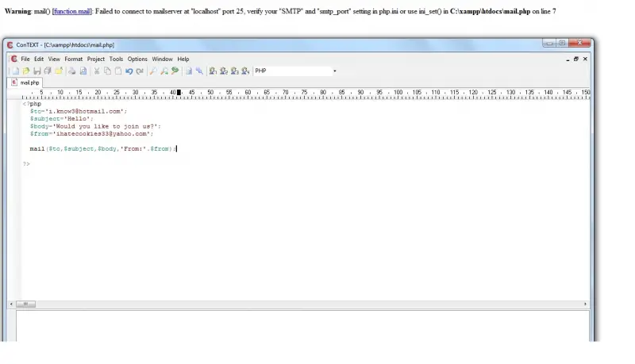Click the PHP highlighter combo box field
The height and width of the screenshot is (364, 635).
(293, 71)
